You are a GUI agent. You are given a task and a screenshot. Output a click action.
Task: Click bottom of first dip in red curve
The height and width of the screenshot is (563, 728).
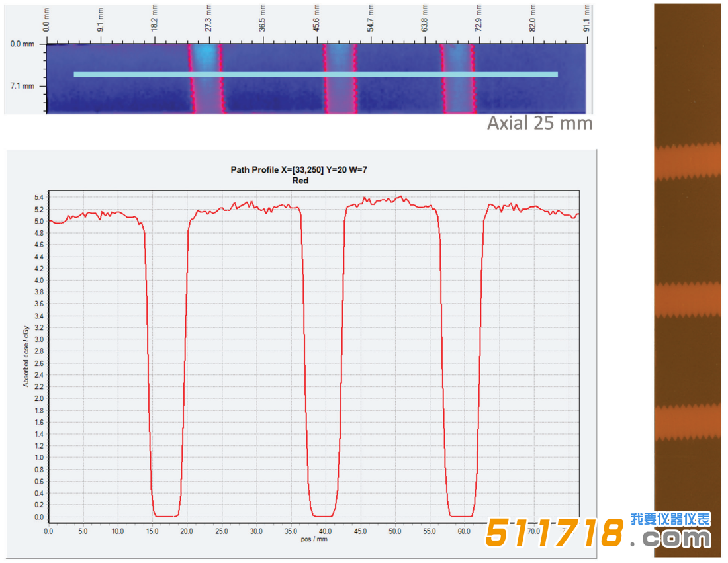click(x=165, y=515)
